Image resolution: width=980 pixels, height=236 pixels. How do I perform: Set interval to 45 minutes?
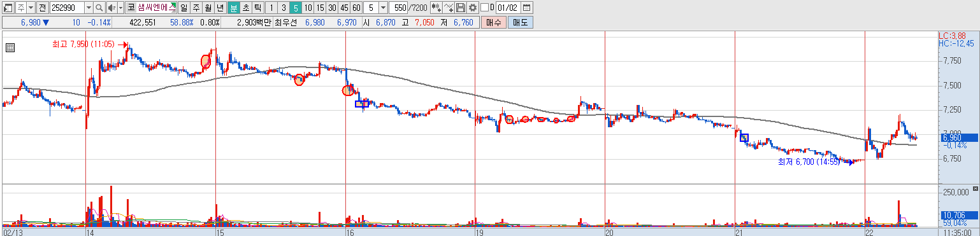344,8
